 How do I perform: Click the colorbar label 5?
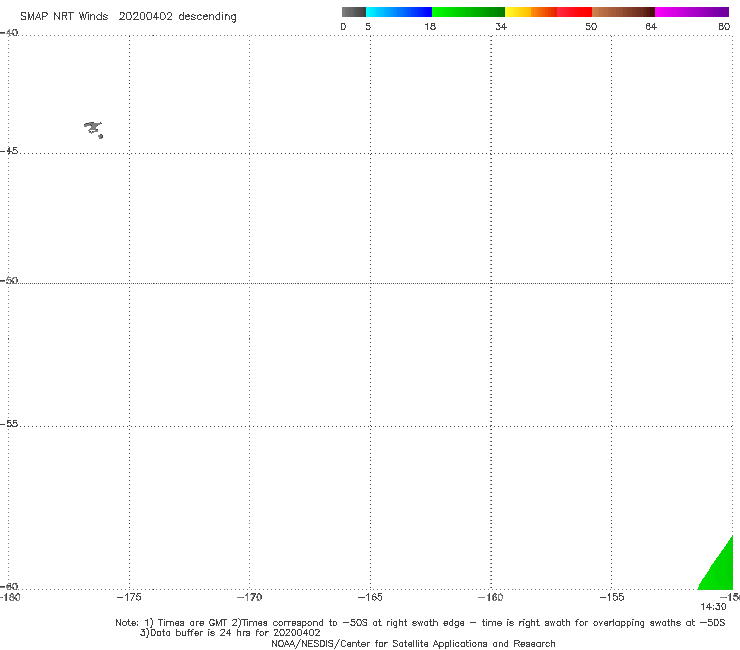click(x=368, y=26)
